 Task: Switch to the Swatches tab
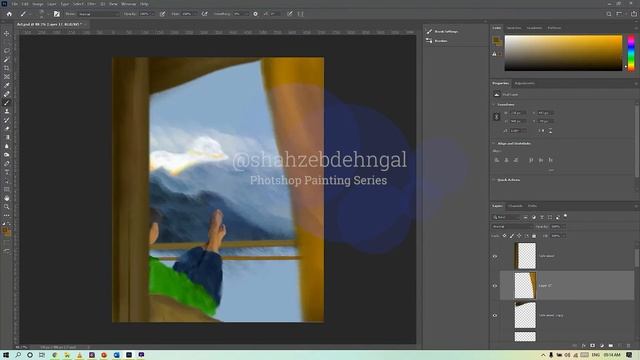pos(514,28)
